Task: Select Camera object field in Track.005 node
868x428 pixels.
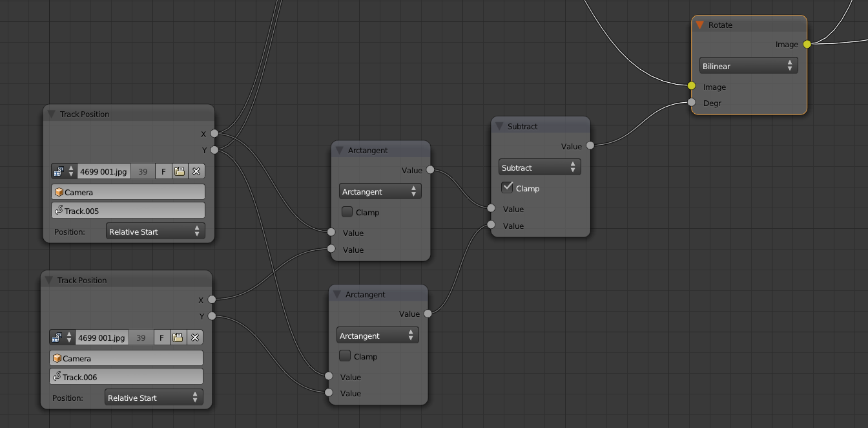Action: [128, 192]
